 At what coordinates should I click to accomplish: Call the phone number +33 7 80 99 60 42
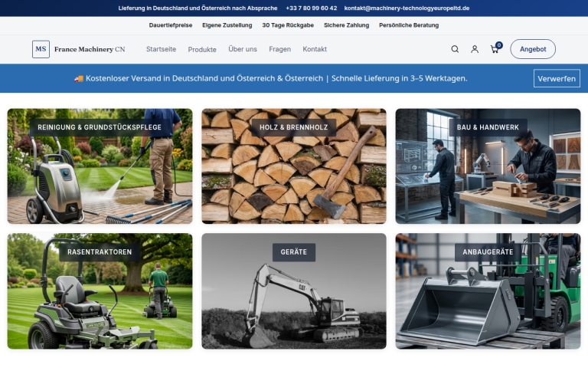(x=312, y=8)
